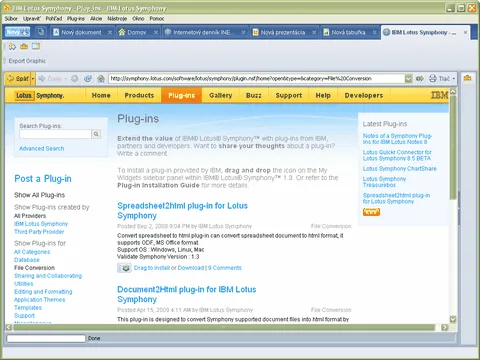The image size is (480, 360).
Task: Click the Post a Plug-in link
Action: coord(43,179)
